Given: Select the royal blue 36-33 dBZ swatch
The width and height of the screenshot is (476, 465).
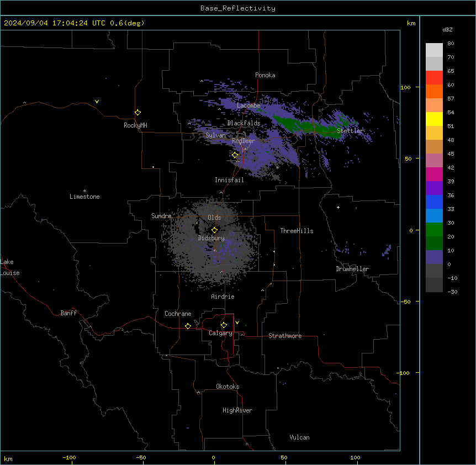Looking at the screenshot, I should [434, 202].
